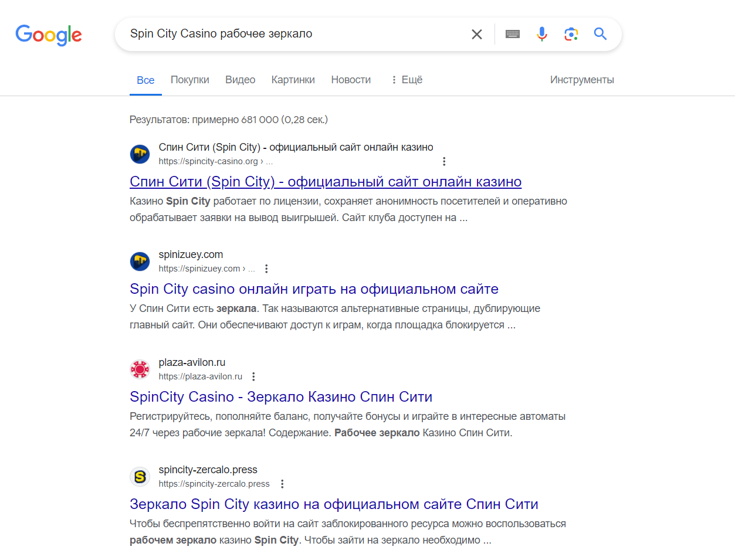Expand the Ещё more options menu
The width and height of the screenshot is (735, 560).
point(407,80)
